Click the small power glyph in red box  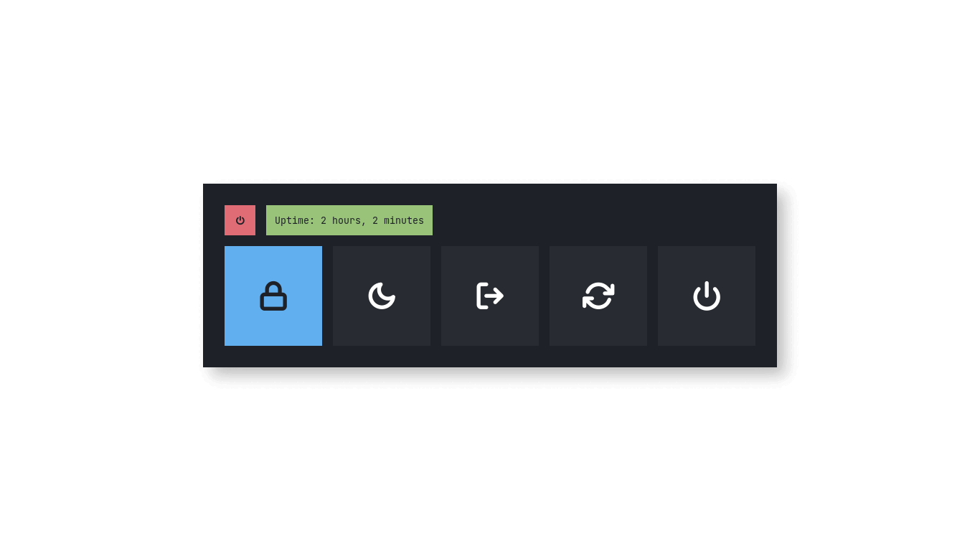tap(240, 220)
